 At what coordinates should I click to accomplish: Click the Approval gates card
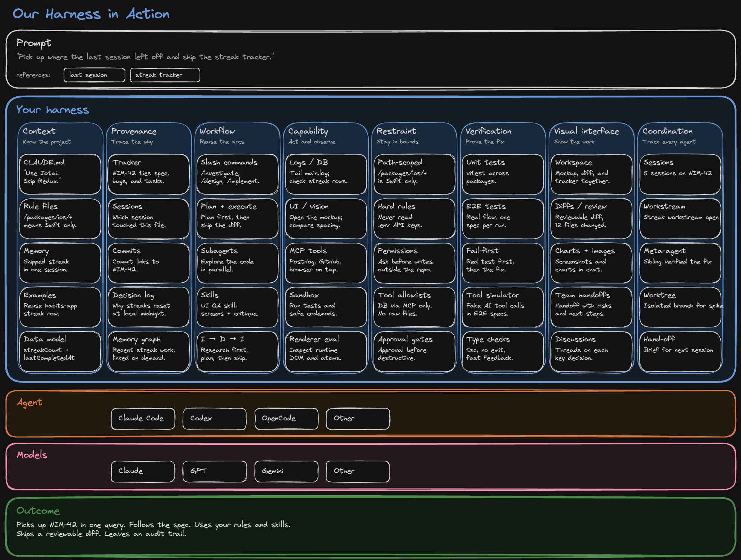point(415,352)
